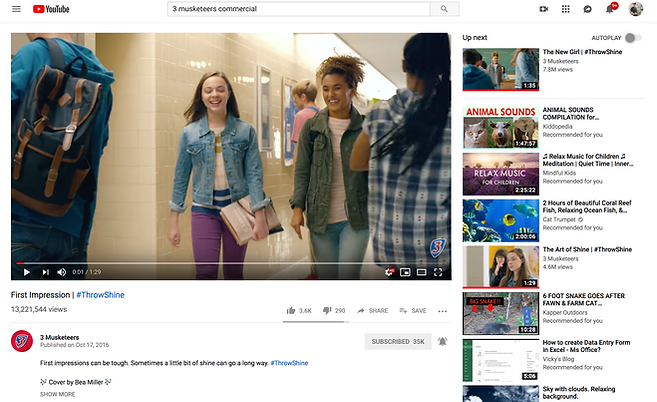Image resolution: width=657 pixels, height=402 pixels.
Task: Open the #ThrowShine title hashtag link
Action: click(100, 295)
